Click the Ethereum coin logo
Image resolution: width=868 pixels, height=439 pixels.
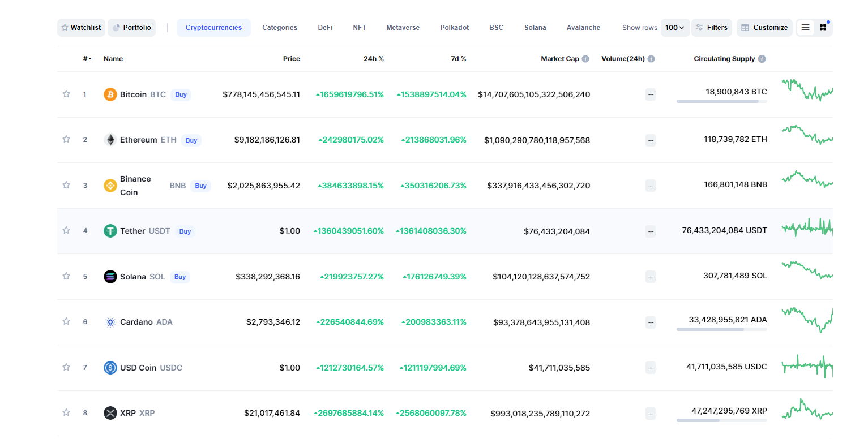pyautogui.click(x=110, y=140)
